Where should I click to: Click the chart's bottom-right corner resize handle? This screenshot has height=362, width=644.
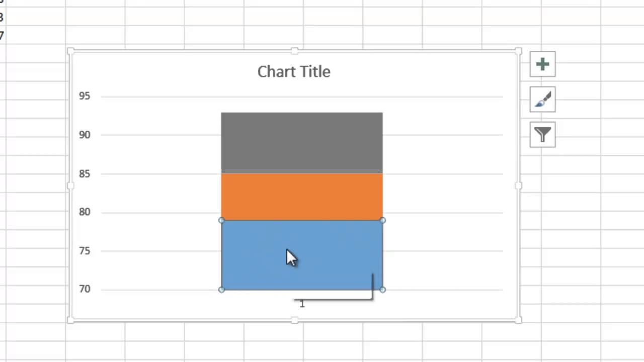(x=519, y=320)
